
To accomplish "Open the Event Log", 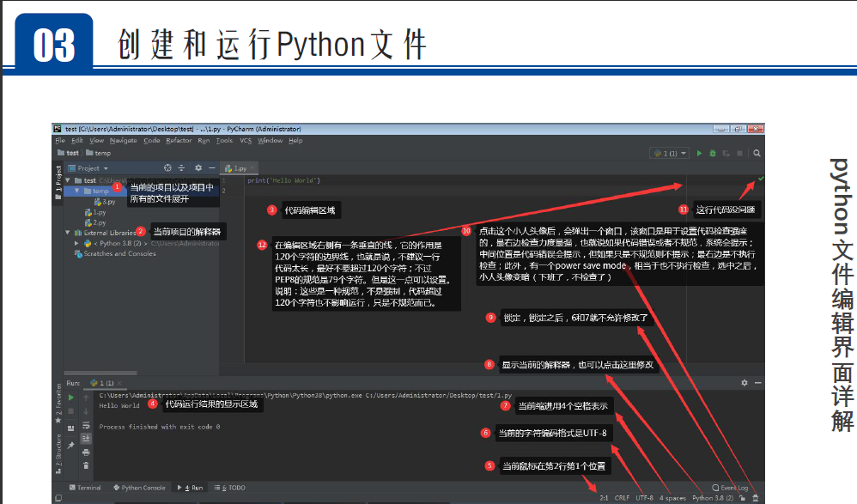I will tap(730, 488).
